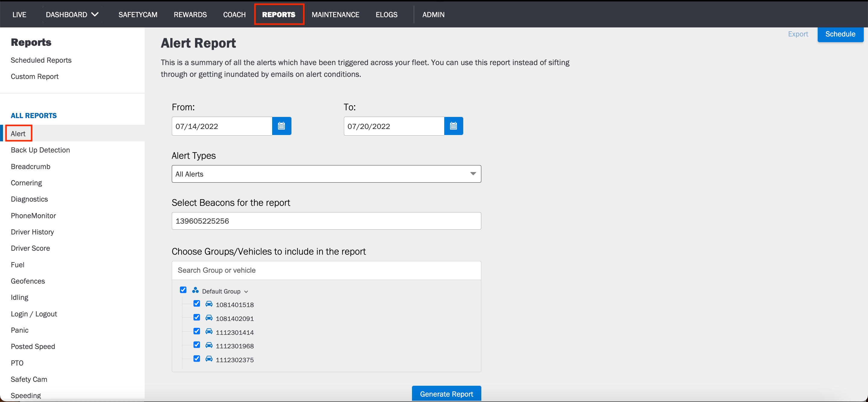Click the Default Group people icon
The height and width of the screenshot is (402, 868).
195,290
